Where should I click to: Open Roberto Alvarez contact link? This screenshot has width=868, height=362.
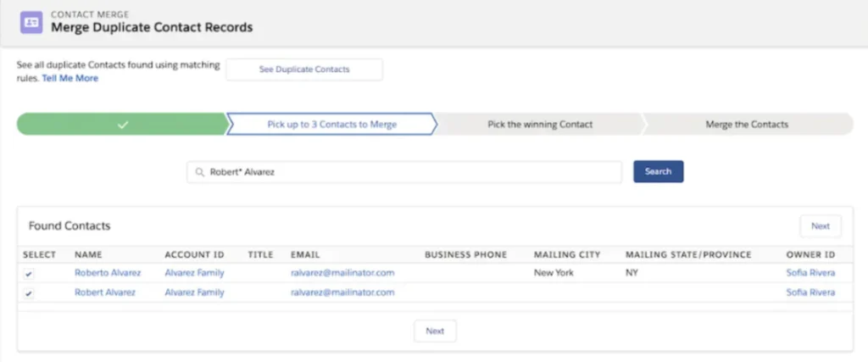pyautogui.click(x=108, y=273)
